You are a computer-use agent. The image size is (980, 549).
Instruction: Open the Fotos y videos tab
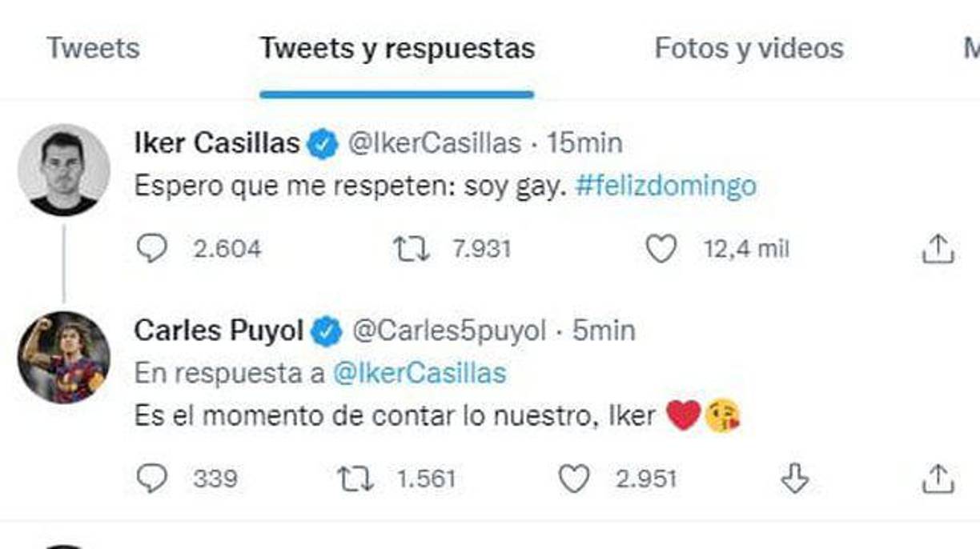(748, 49)
